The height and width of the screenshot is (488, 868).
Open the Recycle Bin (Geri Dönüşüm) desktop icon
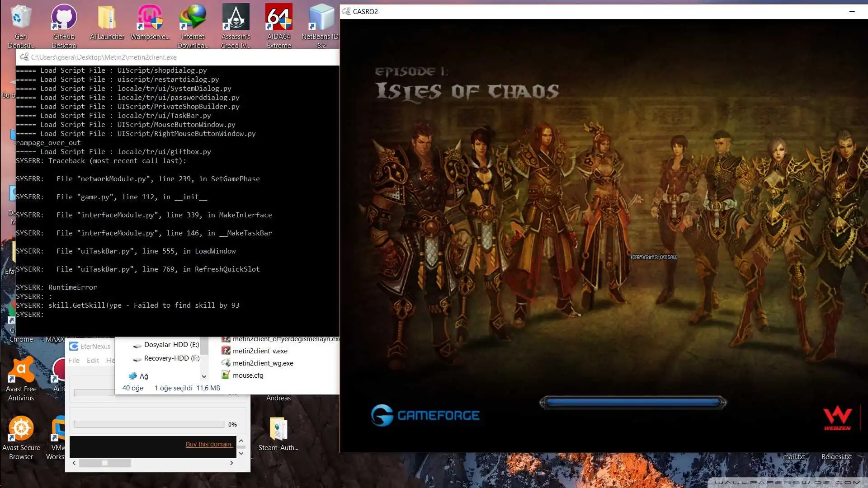(21, 25)
